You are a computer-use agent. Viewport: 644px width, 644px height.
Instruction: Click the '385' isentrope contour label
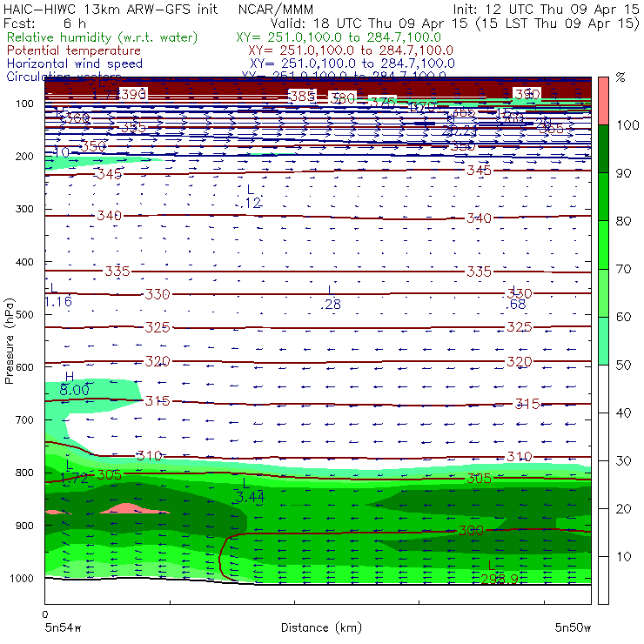(x=303, y=96)
